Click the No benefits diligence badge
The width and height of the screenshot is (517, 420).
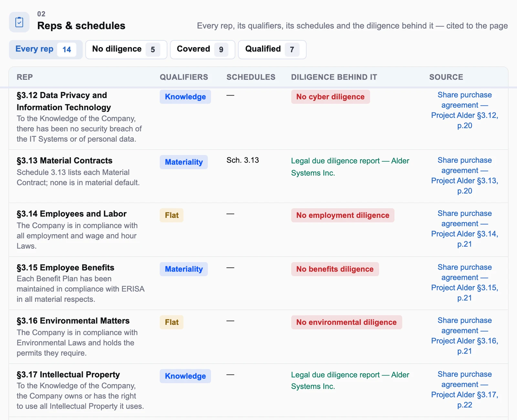pyautogui.click(x=335, y=269)
